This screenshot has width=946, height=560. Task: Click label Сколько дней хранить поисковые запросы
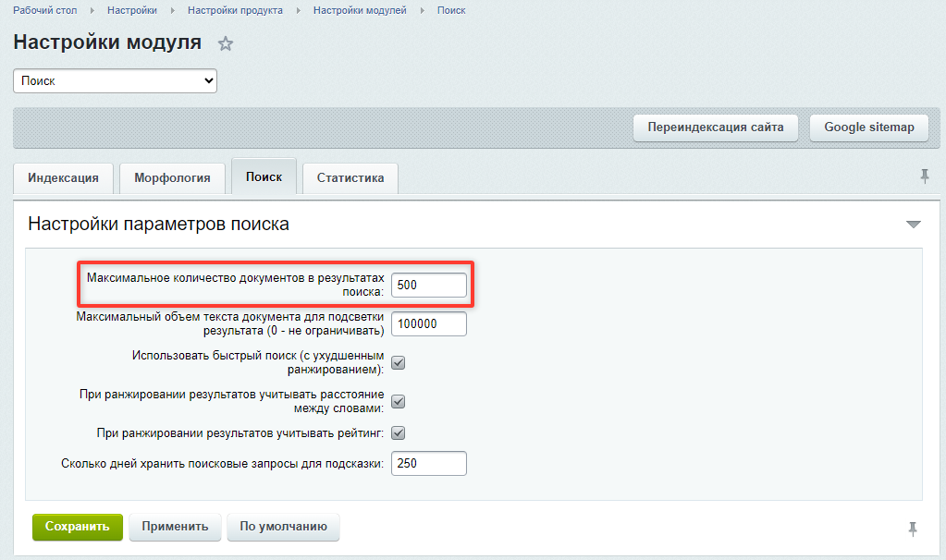[222, 464]
